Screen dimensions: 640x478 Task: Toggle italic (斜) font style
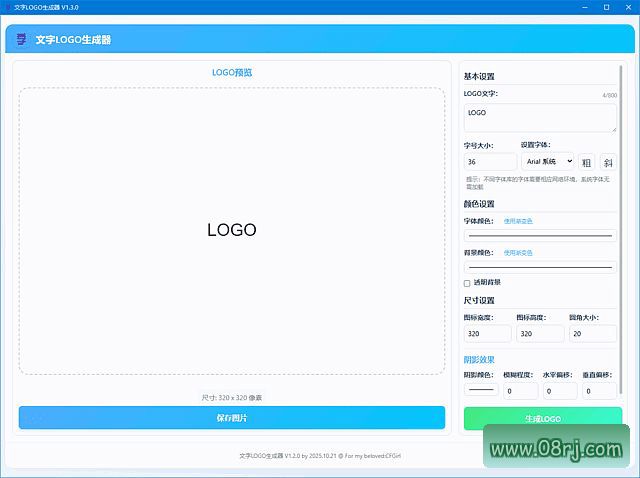(x=608, y=162)
